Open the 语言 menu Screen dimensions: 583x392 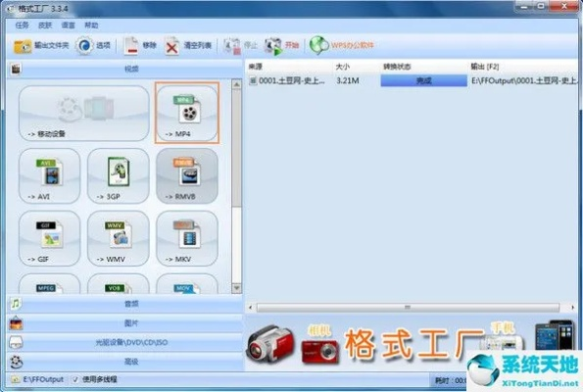(x=68, y=25)
